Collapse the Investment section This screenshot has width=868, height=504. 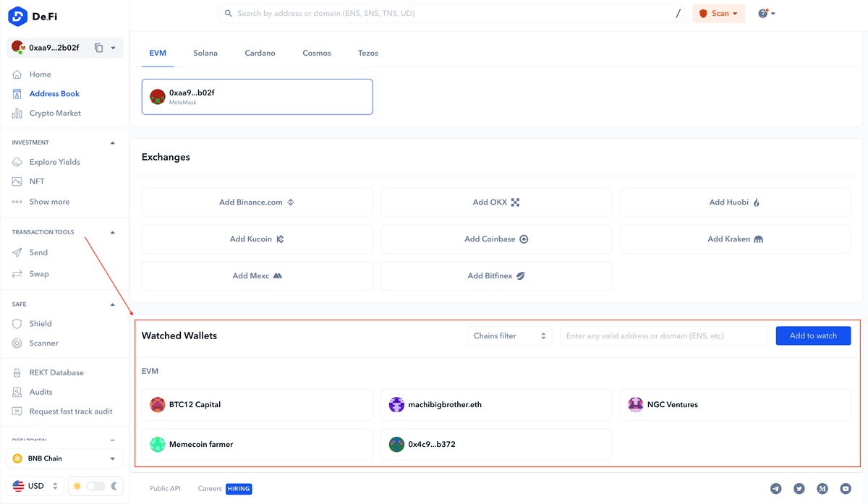(112, 143)
